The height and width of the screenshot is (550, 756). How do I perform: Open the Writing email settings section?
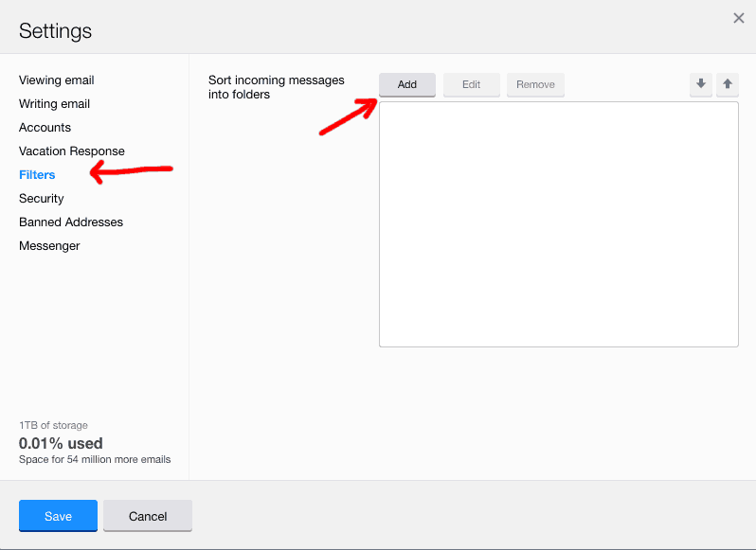55,103
